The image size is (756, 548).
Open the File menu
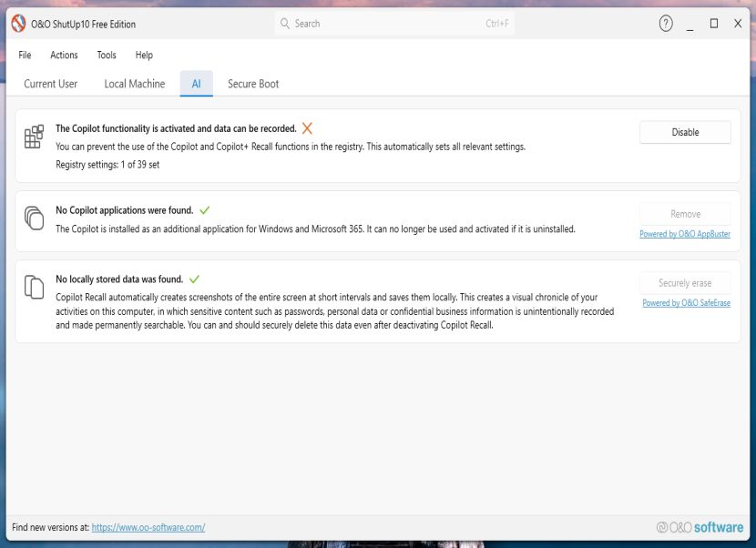(25, 55)
